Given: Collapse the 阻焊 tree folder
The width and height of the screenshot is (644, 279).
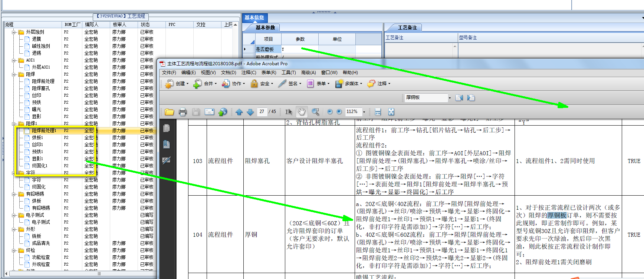Looking at the screenshot, I should [14, 74].
